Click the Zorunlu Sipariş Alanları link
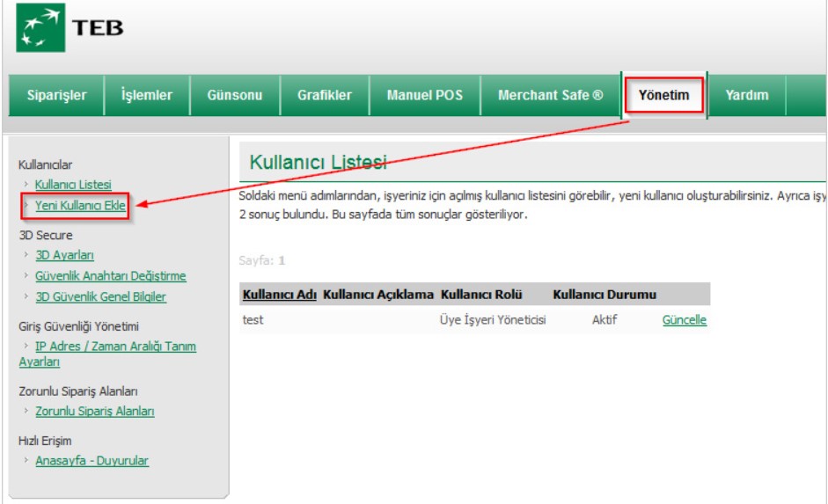The image size is (828, 504). click(94, 412)
